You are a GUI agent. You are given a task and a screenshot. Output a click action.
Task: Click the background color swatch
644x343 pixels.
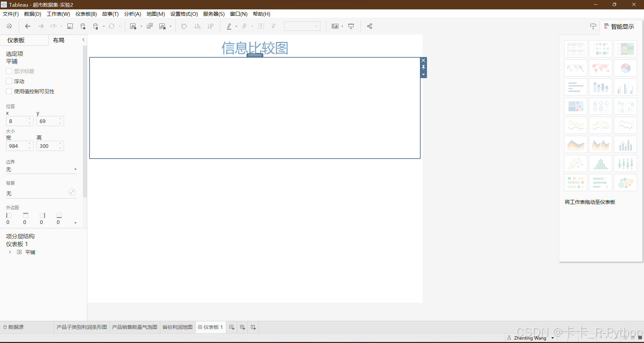point(72,192)
